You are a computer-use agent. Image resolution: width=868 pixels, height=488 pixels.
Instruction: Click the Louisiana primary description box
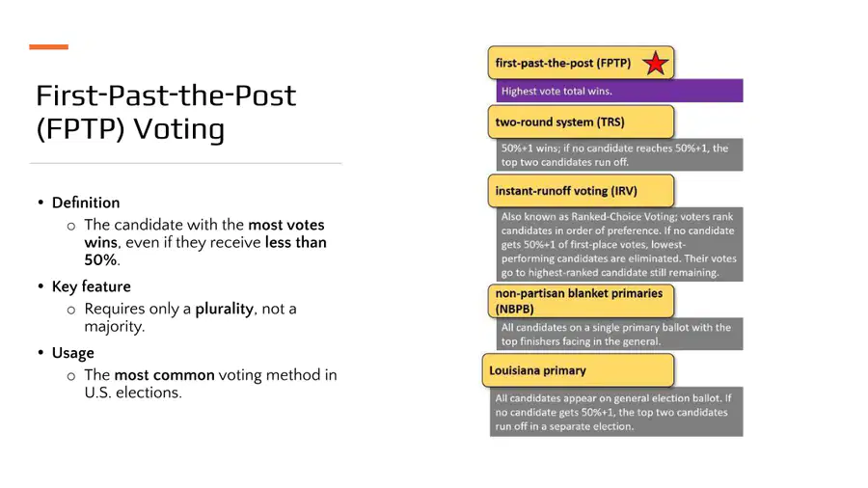(616, 412)
